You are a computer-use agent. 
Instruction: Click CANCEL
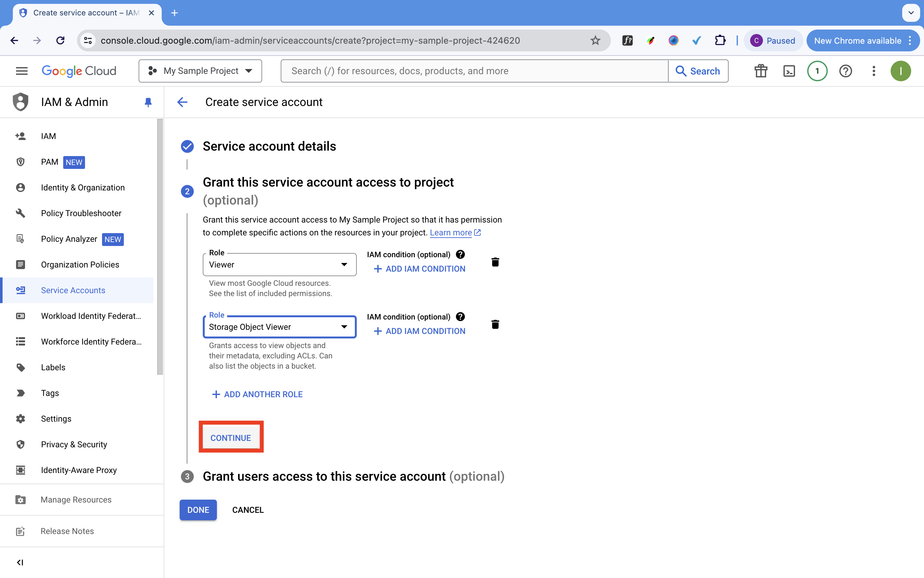(248, 510)
